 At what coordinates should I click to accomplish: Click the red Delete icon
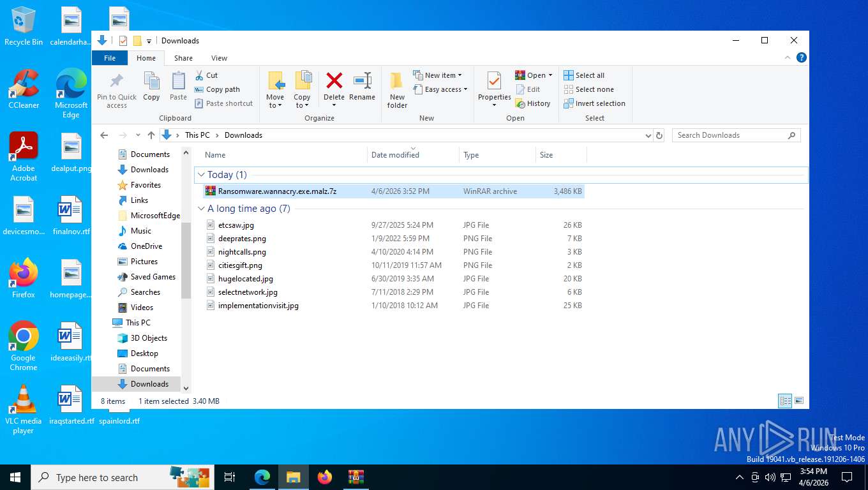coord(334,81)
